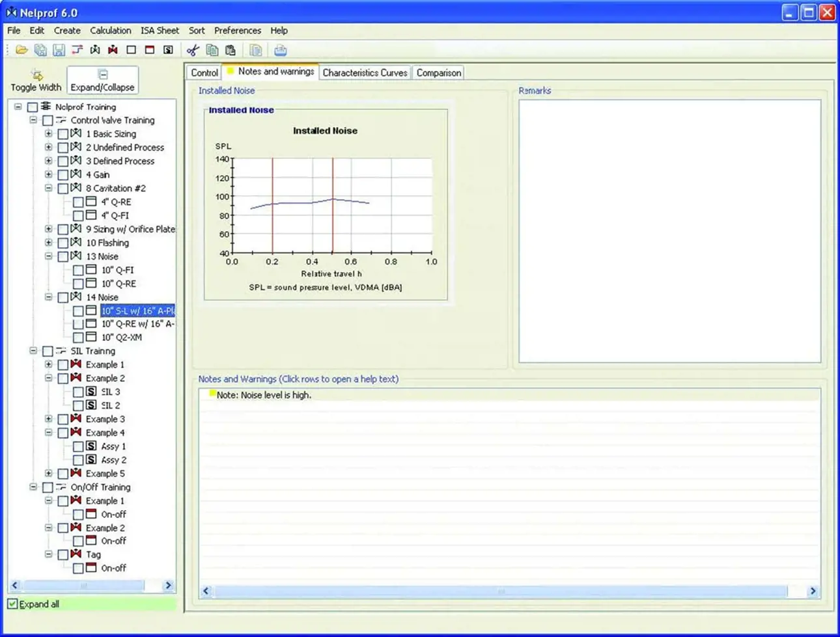Click the black control valve toolbar icon
Screen dimensions: 840x637
pos(95,50)
